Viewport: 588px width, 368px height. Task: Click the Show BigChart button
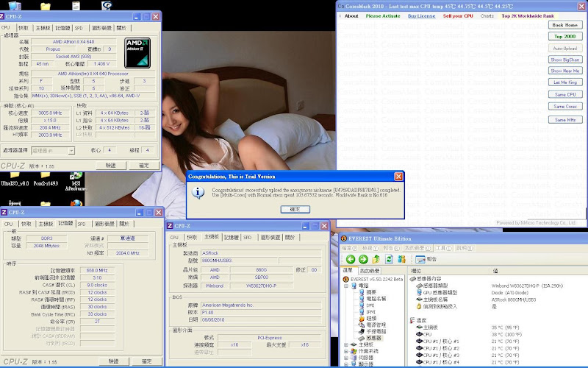point(565,59)
